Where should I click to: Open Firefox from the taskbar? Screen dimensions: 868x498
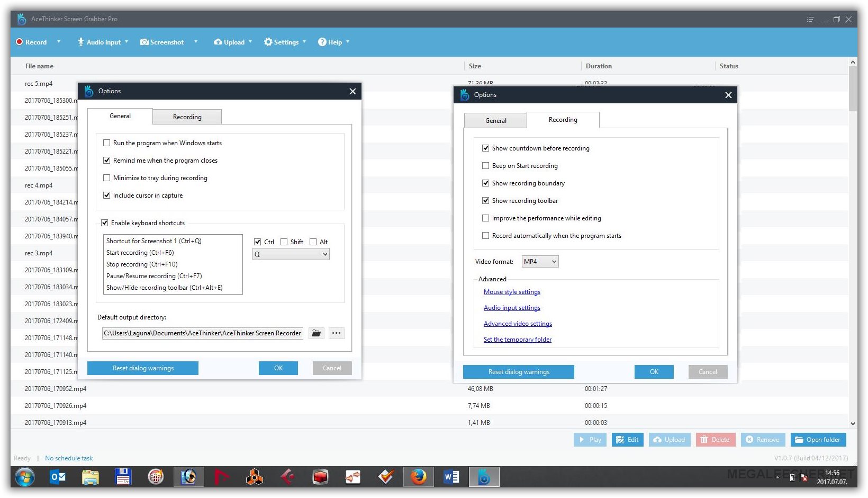click(x=419, y=477)
